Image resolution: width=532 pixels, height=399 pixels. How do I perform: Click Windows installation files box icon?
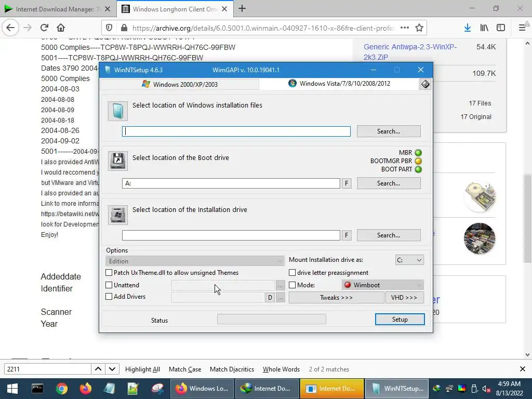118,111
